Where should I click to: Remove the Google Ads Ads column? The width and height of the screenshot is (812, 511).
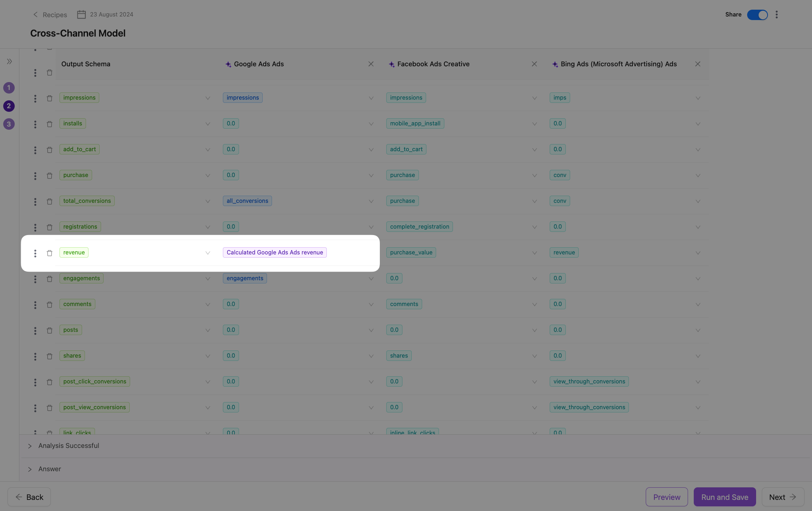[x=371, y=64]
